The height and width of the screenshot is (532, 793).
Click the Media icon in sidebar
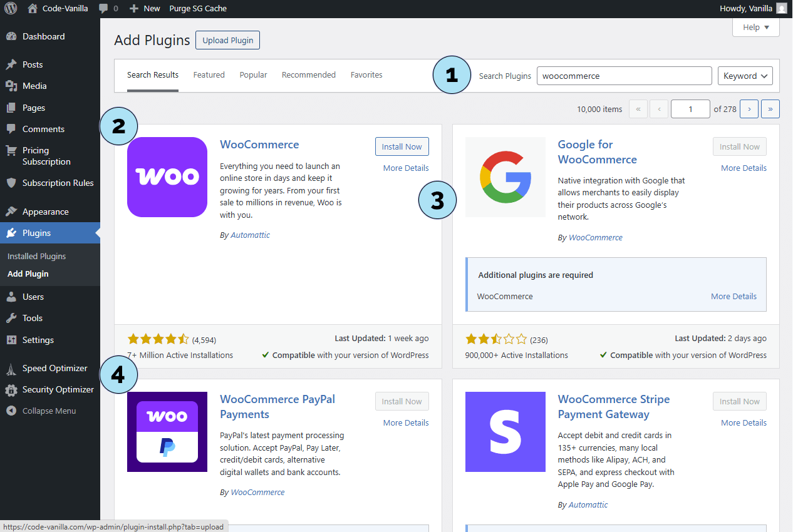click(x=11, y=86)
